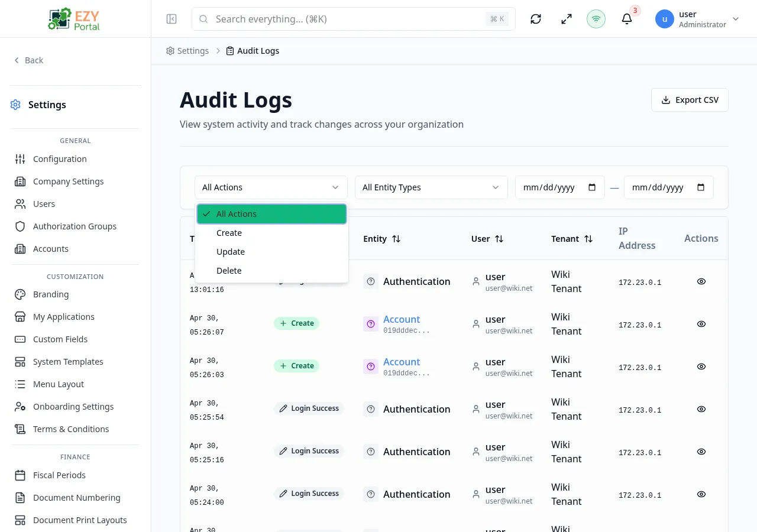This screenshot has height=532, width=757.
Task: View details of the 05:25:54 log entry
Action: tap(701, 409)
